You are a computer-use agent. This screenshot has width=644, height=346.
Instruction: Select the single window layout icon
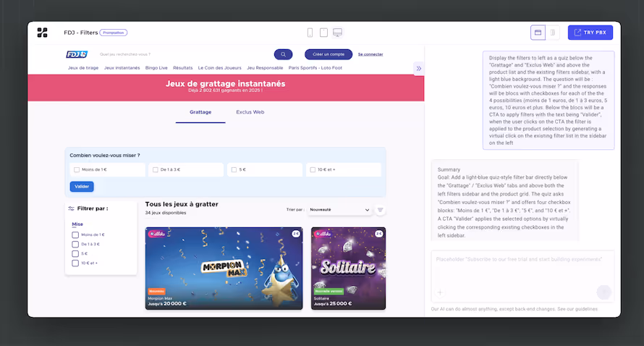coord(538,33)
